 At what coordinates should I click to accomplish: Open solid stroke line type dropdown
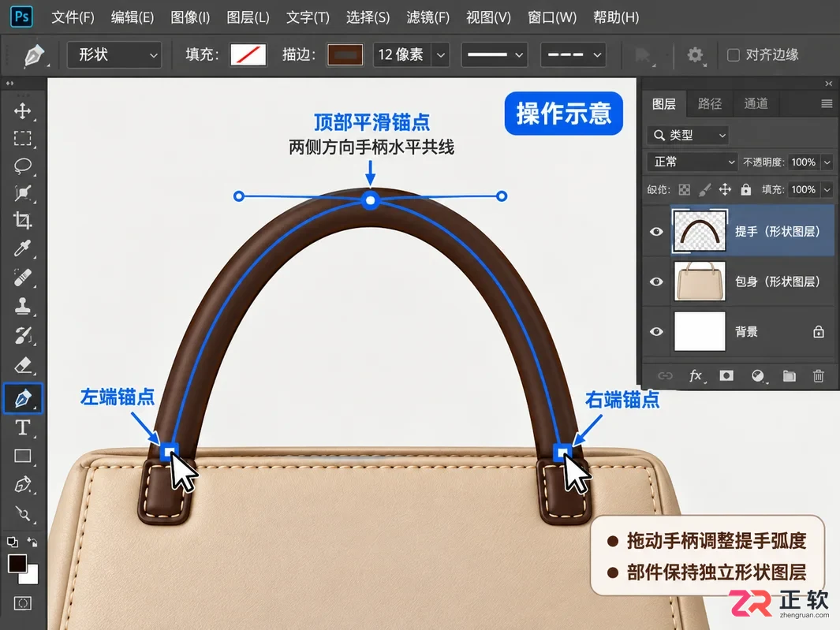494,54
